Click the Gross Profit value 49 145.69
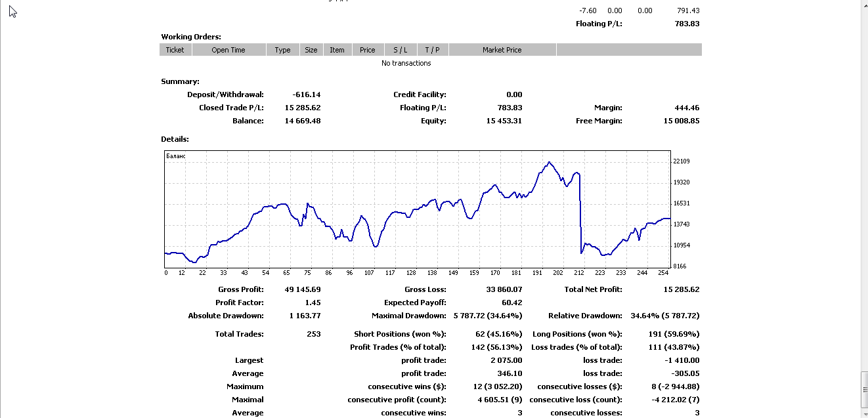868x418 pixels. click(303, 289)
